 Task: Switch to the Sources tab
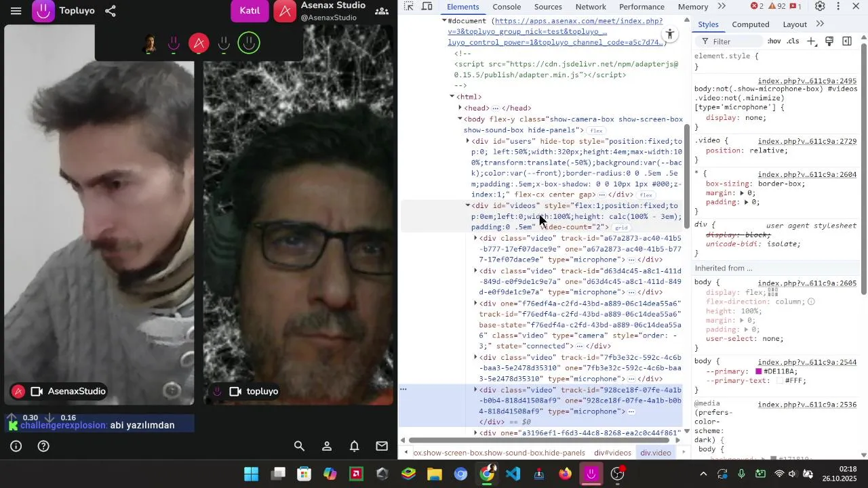tap(548, 7)
